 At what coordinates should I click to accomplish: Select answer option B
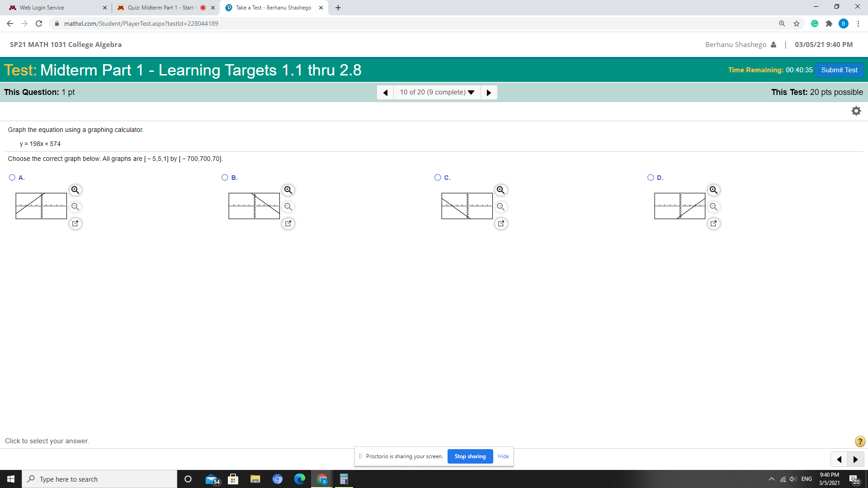point(225,178)
